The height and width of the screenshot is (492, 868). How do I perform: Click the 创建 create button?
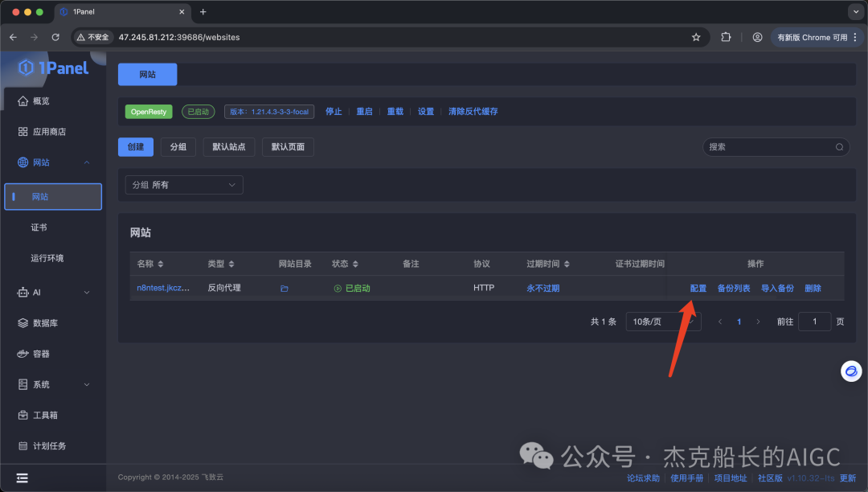(136, 146)
